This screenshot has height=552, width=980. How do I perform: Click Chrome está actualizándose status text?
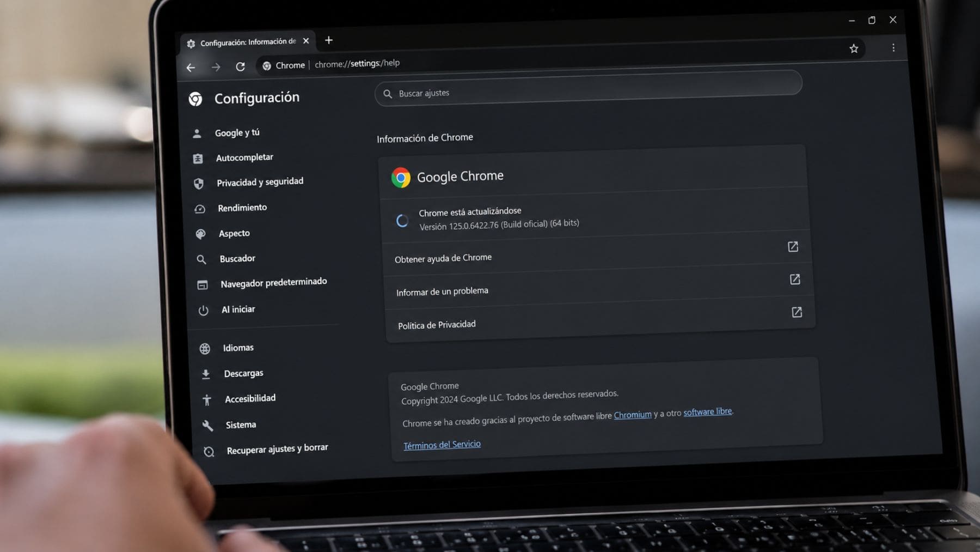click(x=470, y=211)
